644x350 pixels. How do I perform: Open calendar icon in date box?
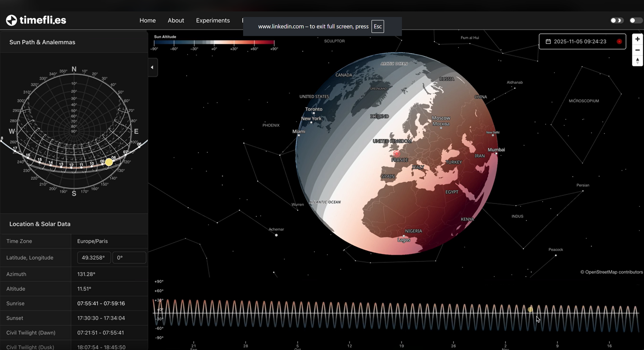pos(548,42)
